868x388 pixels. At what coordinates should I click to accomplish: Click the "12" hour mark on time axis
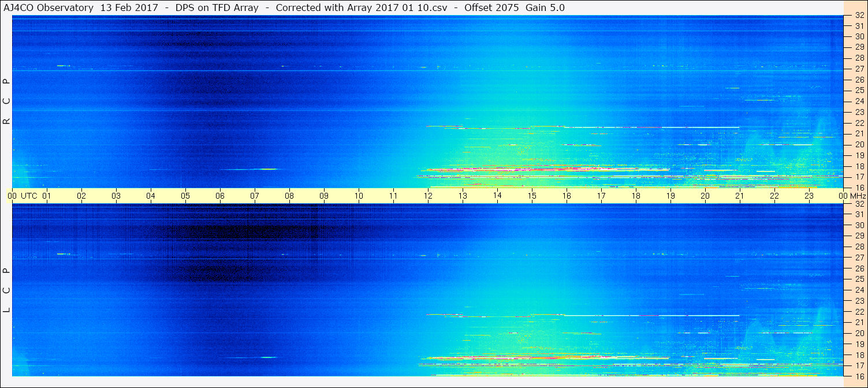428,196
